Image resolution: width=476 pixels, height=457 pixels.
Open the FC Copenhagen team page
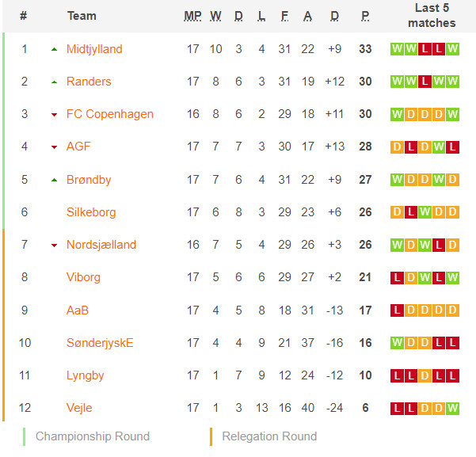110,114
